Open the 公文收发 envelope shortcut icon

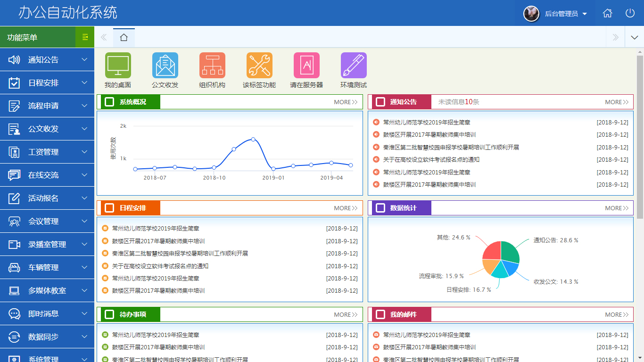(x=165, y=66)
